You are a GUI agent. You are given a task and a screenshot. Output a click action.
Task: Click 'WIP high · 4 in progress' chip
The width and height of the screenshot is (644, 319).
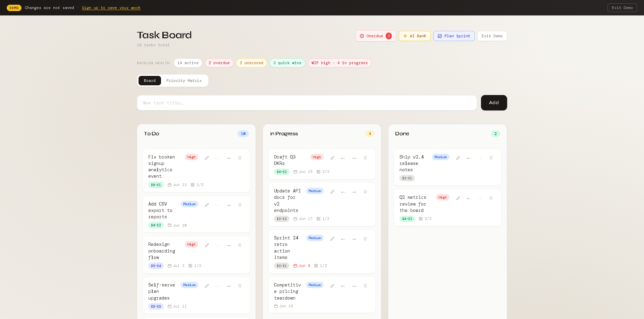339,63
